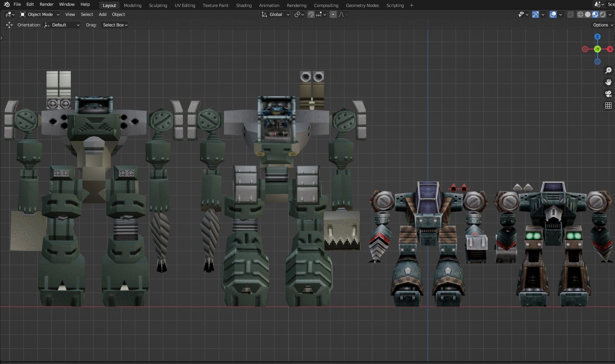
Task: Open the Help menu
Action: pyautogui.click(x=85, y=4)
